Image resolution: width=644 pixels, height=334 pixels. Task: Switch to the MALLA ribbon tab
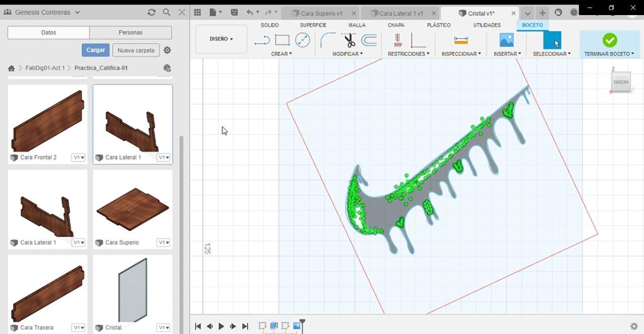357,25
